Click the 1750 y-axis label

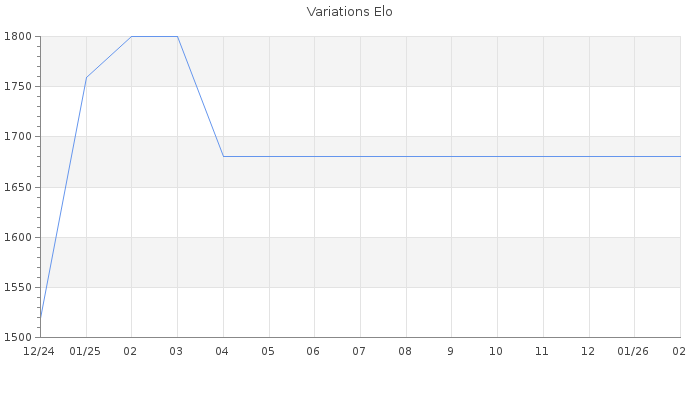(x=19, y=87)
